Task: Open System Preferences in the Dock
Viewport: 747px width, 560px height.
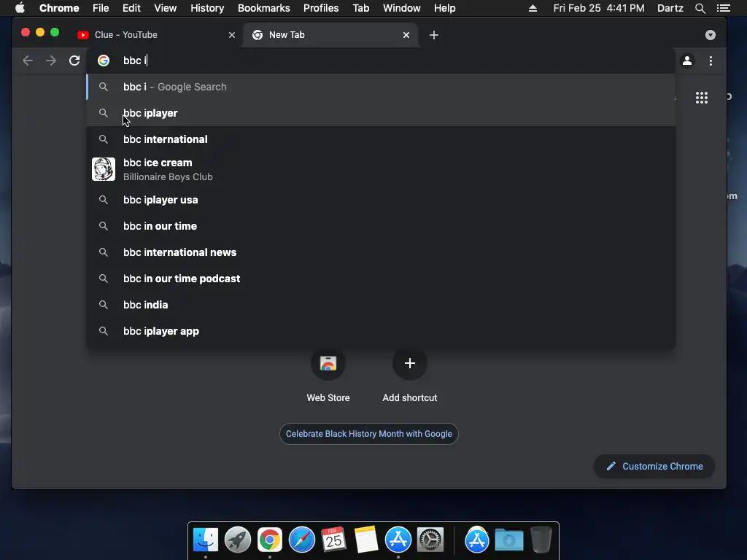Action: coord(430,540)
